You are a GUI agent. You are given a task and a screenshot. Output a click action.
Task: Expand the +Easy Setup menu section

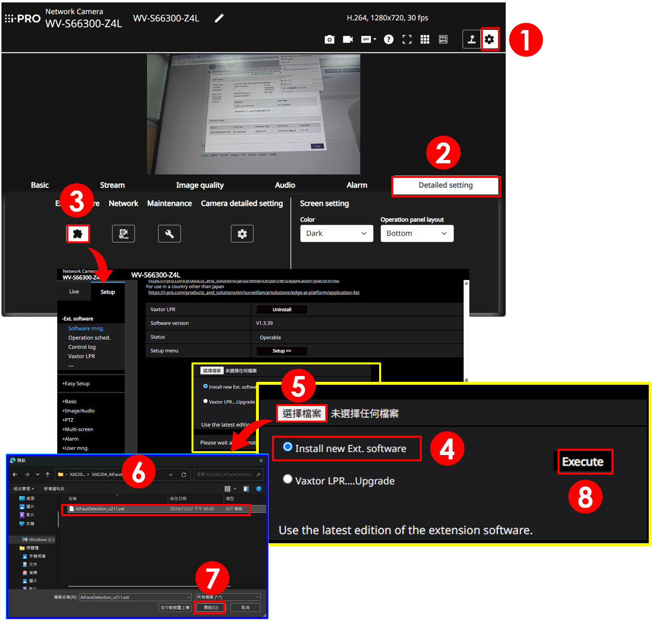click(x=76, y=383)
